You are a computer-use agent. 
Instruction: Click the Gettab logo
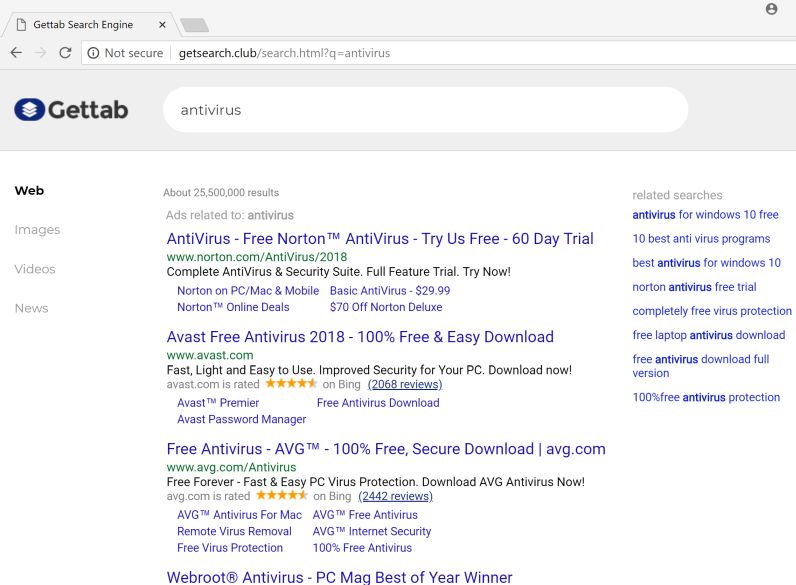(x=72, y=110)
